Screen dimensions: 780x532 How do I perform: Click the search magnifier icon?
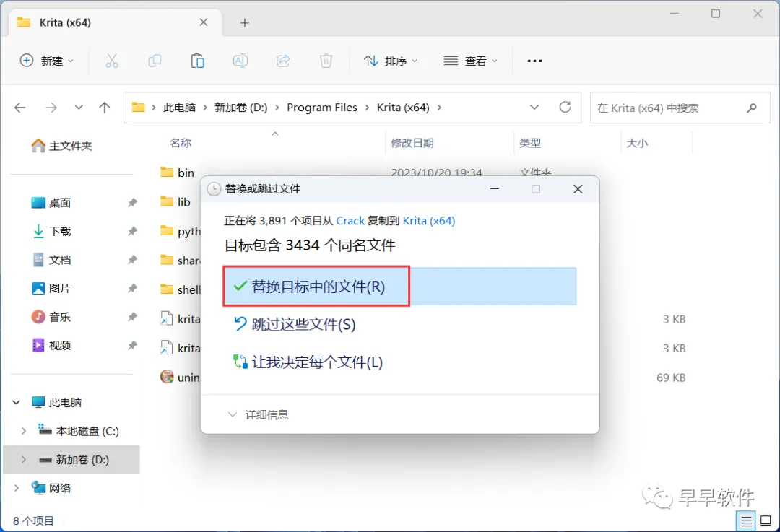click(x=752, y=108)
